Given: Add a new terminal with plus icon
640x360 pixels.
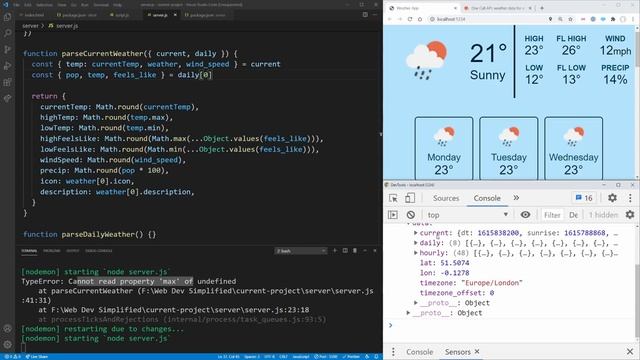Looking at the screenshot, I should (335, 251).
